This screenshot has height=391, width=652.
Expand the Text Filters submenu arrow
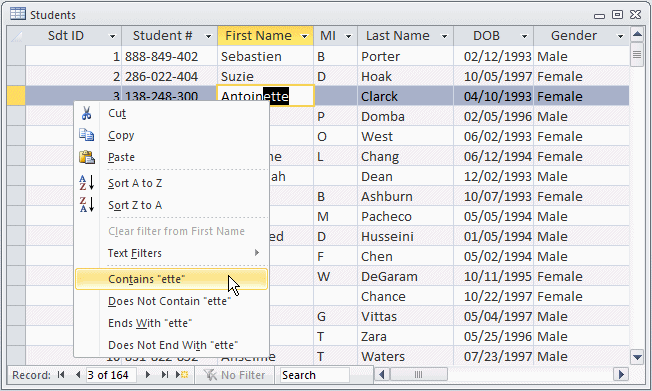click(257, 252)
